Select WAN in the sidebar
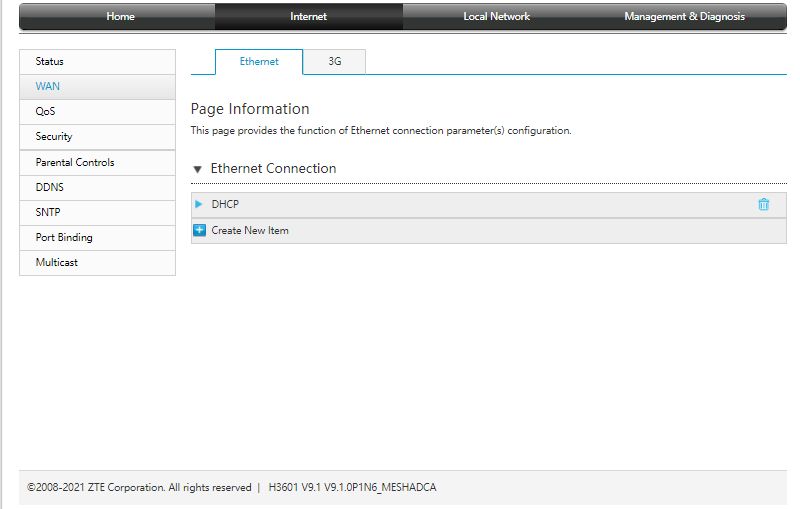 tap(97, 87)
